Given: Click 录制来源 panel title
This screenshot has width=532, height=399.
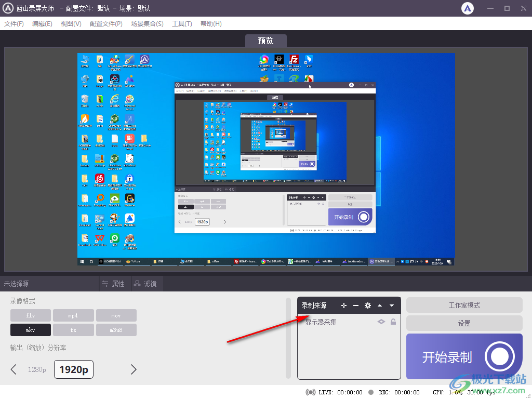Looking at the screenshot, I should click(x=314, y=305).
